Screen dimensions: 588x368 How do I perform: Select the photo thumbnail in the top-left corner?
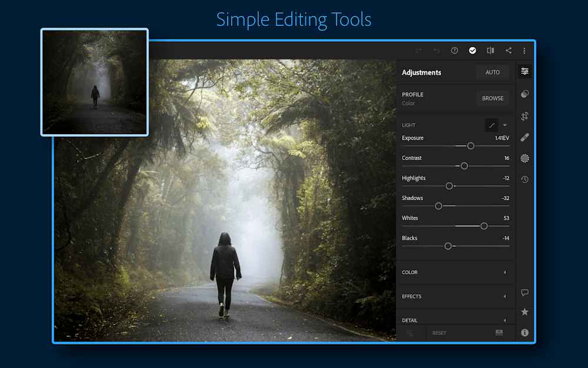[x=94, y=82]
